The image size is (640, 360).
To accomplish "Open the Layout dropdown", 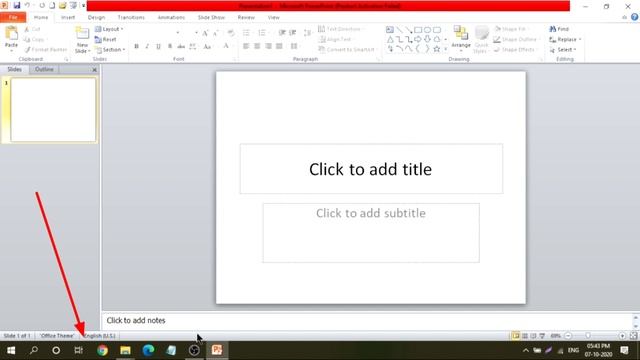I will pyautogui.click(x=109, y=29).
